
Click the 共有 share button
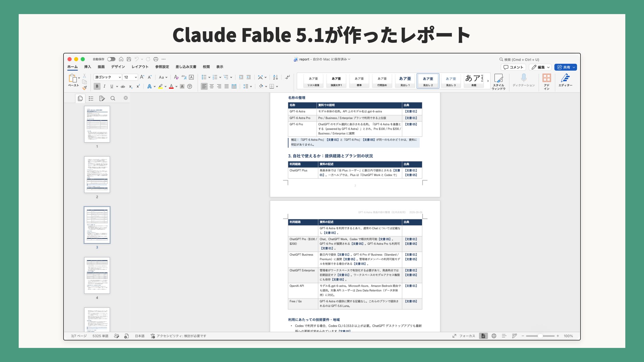pos(566,67)
